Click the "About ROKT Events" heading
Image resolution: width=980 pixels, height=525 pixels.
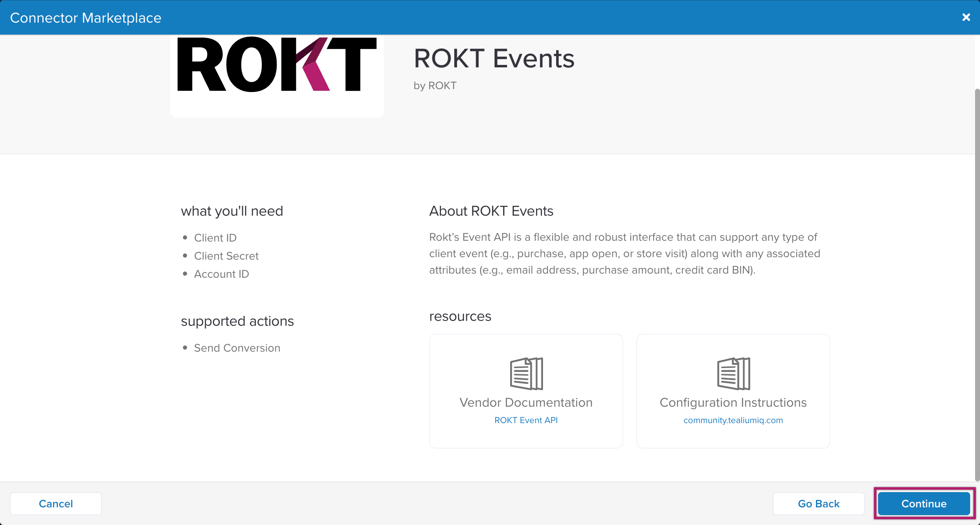[x=491, y=211]
